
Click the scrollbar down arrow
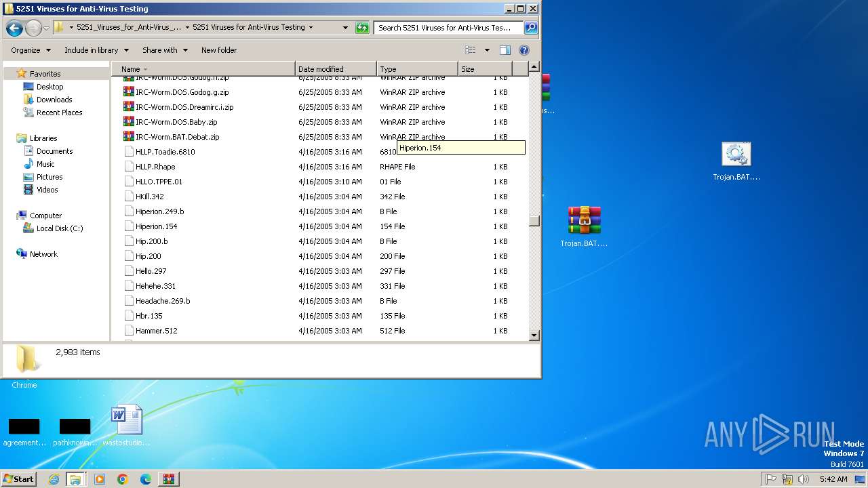click(x=534, y=335)
